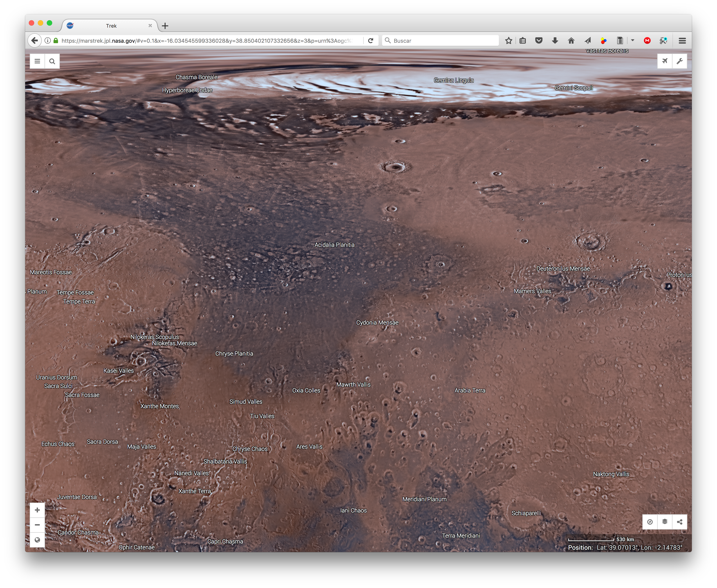Click the Oxia Colles label
Image resolution: width=717 pixels, height=588 pixels.
pos(306,390)
